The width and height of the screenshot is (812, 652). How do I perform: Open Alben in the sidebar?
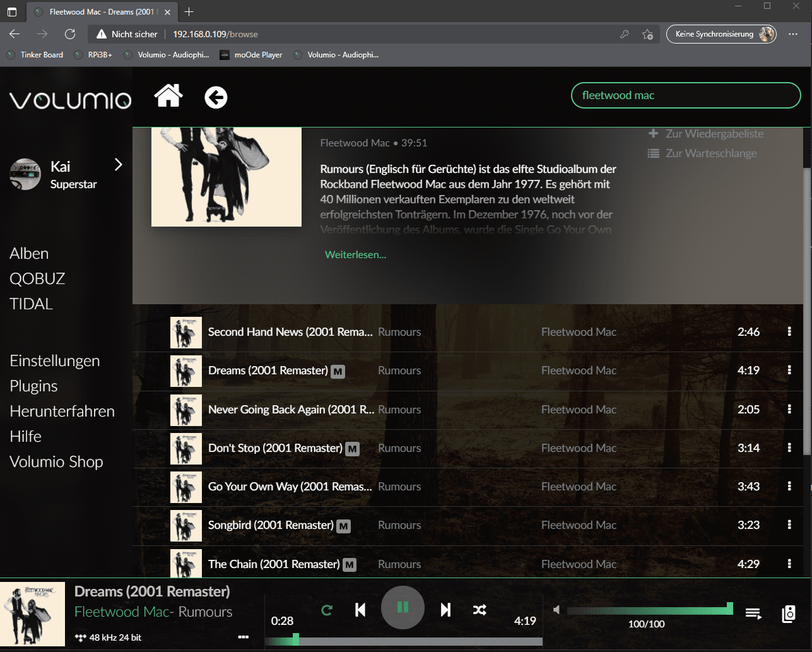[x=29, y=254]
